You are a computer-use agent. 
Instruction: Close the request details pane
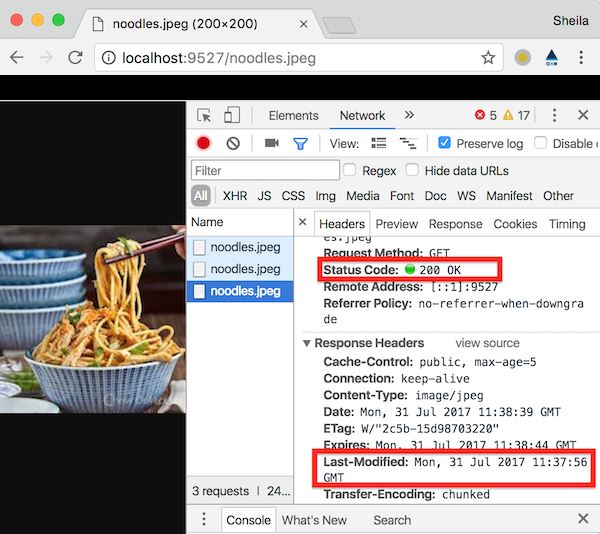click(302, 222)
